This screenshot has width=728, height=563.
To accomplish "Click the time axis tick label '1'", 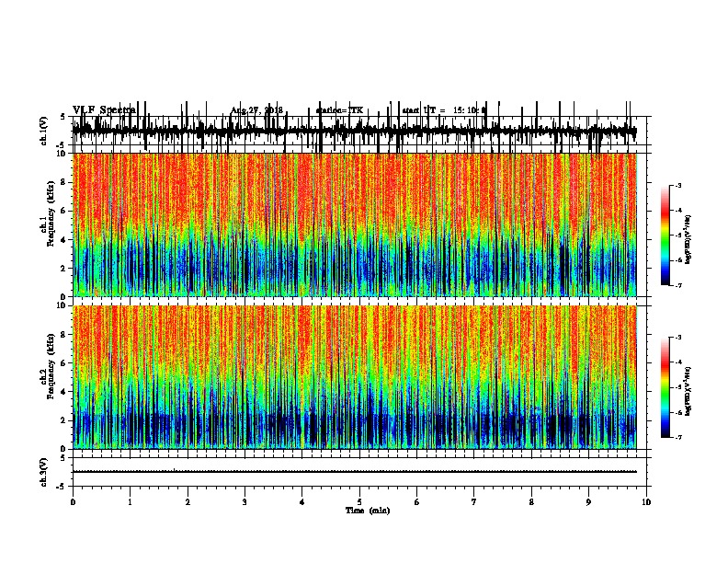I will [x=130, y=501].
